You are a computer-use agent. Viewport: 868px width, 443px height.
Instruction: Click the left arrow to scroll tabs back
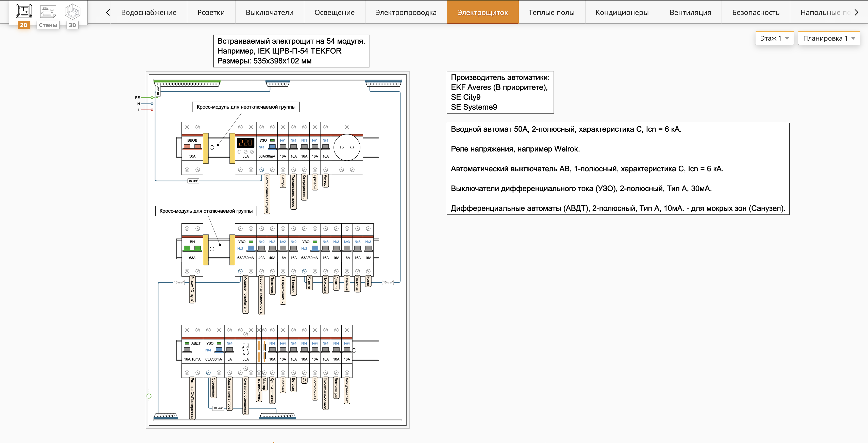[108, 12]
